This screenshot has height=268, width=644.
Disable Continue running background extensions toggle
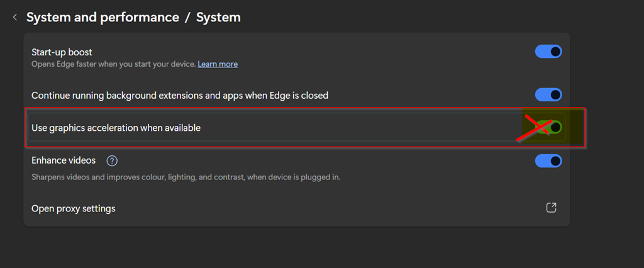point(548,95)
